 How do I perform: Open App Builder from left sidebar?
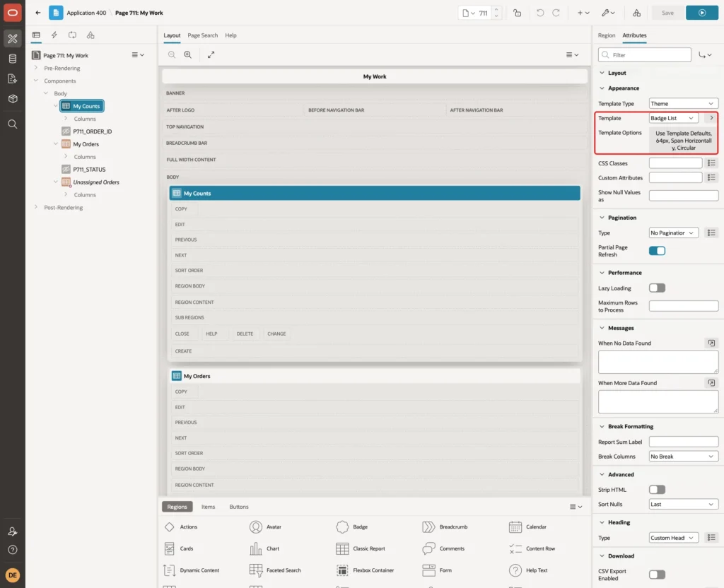(13, 39)
